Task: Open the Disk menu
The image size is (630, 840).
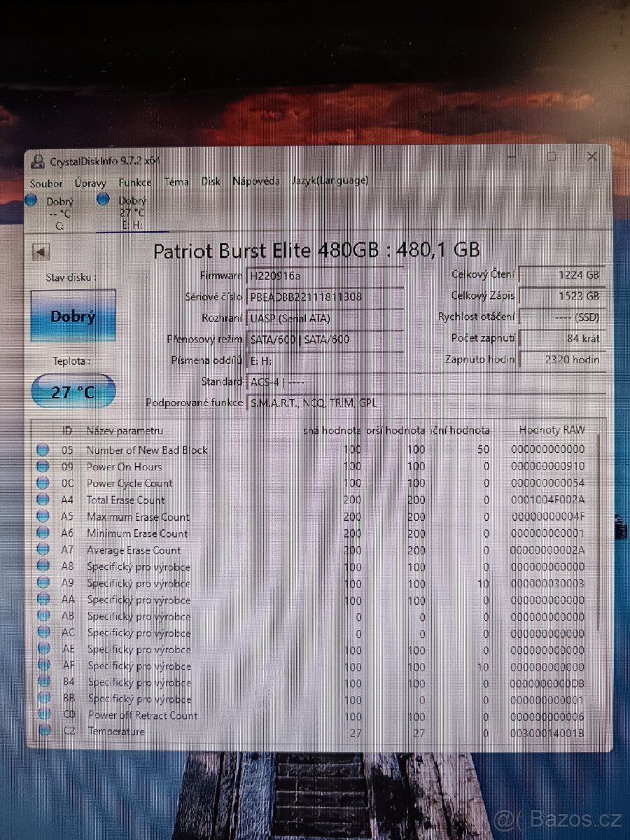Action: 210,182
